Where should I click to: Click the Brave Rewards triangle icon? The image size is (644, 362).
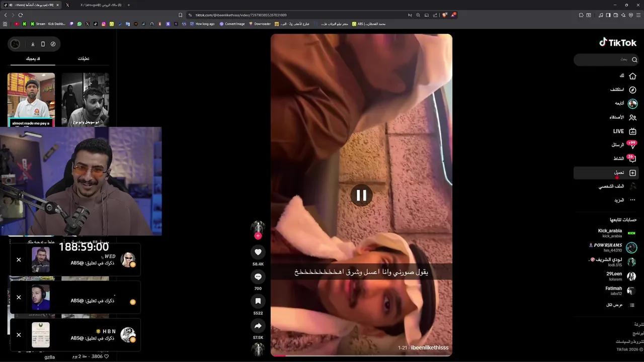tap(453, 15)
